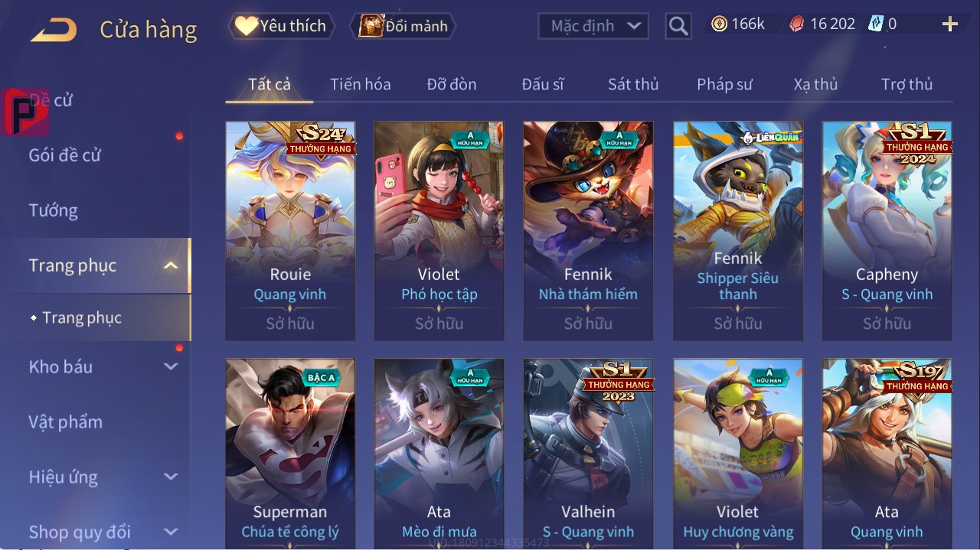The width and height of the screenshot is (980, 550).
Task: Switch to the Sát thủ tab
Action: [x=633, y=84]
